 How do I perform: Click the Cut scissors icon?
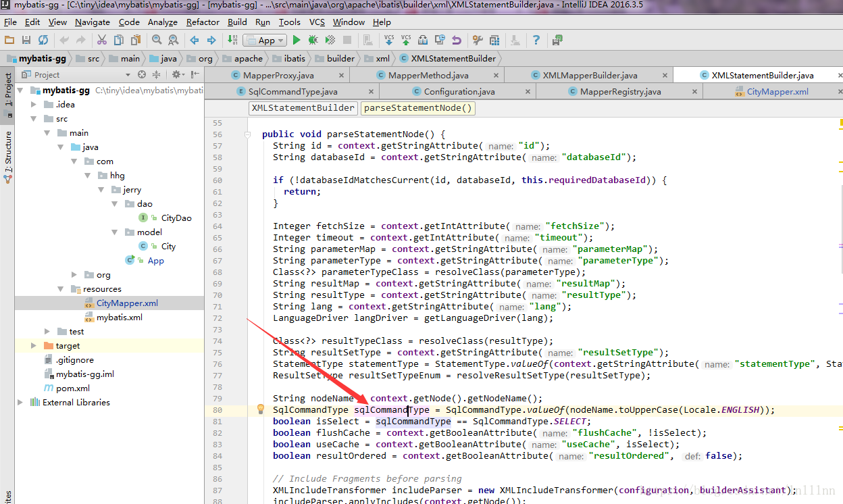pos(102,41)
